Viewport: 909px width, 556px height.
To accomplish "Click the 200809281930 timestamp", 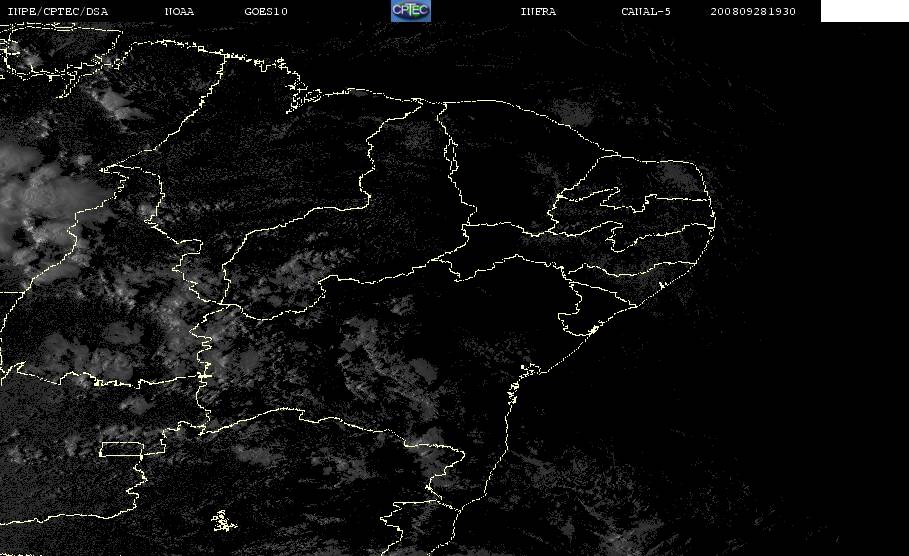I will point(753,11).
